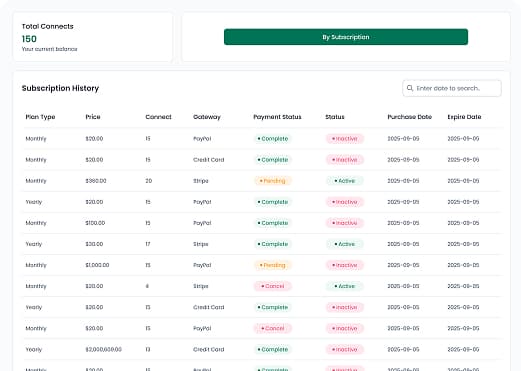
Task: Click the $1,000.00 price cell
Action: point(97,265)
